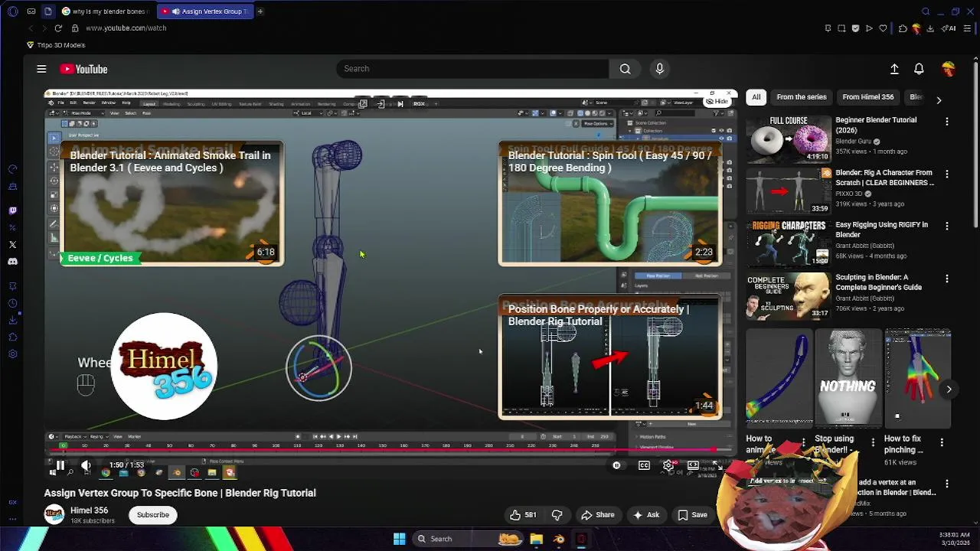This screenshot has height=551, width=980.
Task: Open X in the browser sidebar
Action: click(x=12, y=245)
